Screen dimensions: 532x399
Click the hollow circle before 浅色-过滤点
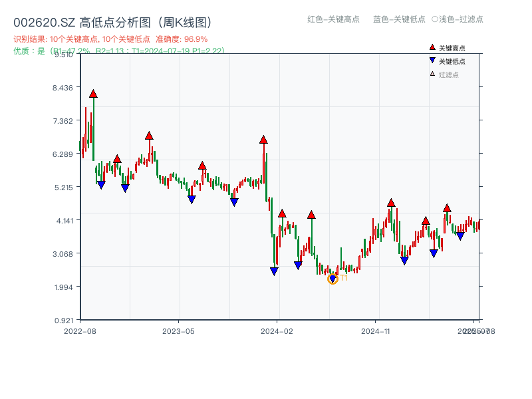[435, 19]
